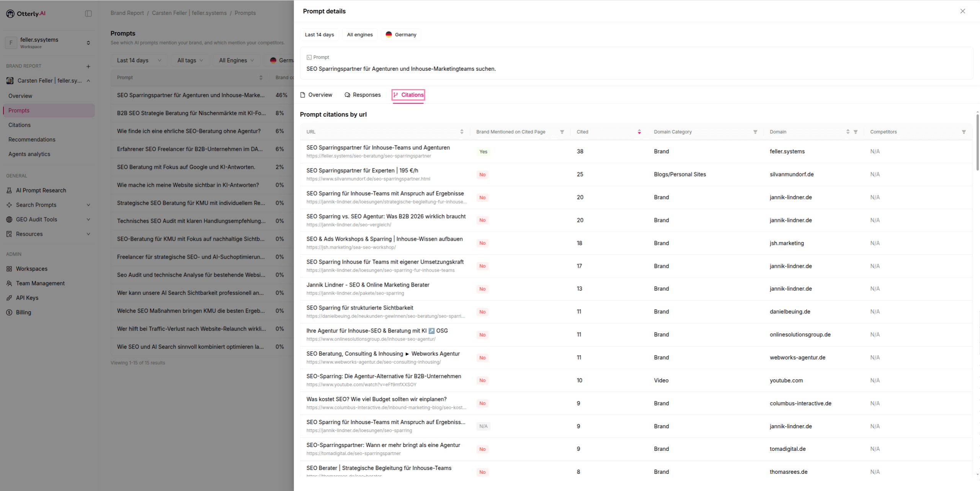Image resolution: width=980 pixels, height=491 pixels.
Task: Switch to the Responses tab
Action: tap(363, 95)
